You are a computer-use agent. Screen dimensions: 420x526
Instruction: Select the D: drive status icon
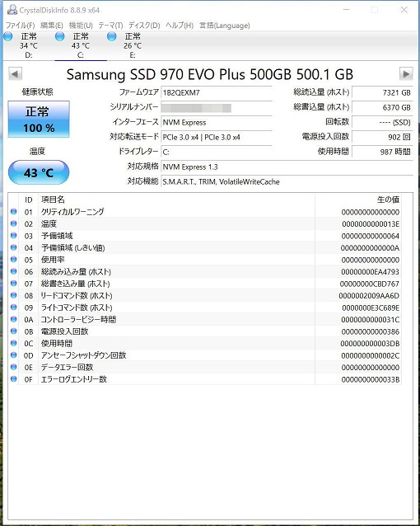point(8,36)
